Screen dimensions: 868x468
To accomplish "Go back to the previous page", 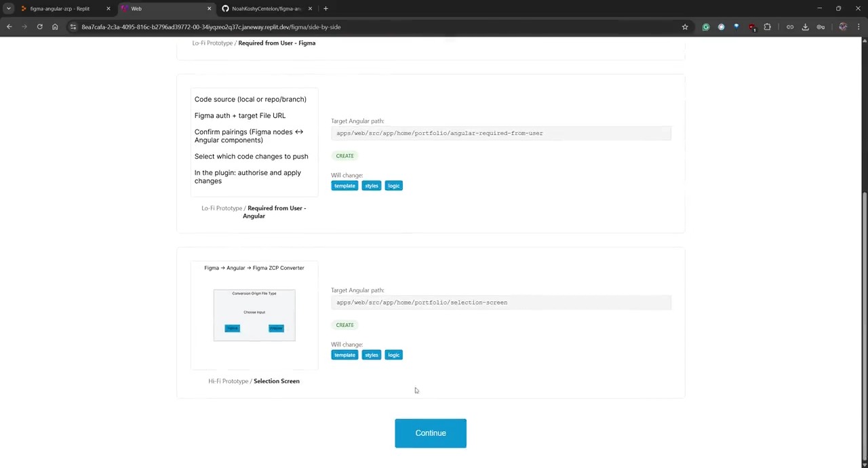I will pyautogui.click(x=9, y=27).
